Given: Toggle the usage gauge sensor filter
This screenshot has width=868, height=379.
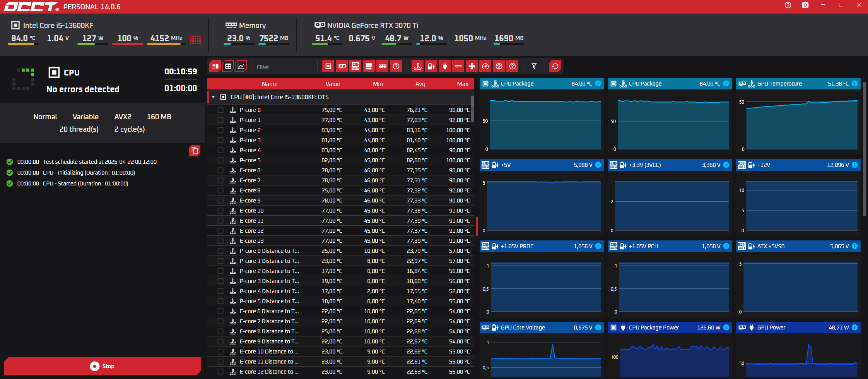Looking at the screenshot, I should click(499, 66).
